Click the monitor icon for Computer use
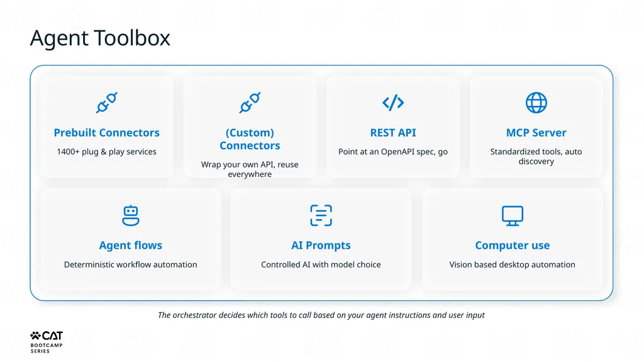The width and height of the screenshot is (644, 362). tap(513, 216)
